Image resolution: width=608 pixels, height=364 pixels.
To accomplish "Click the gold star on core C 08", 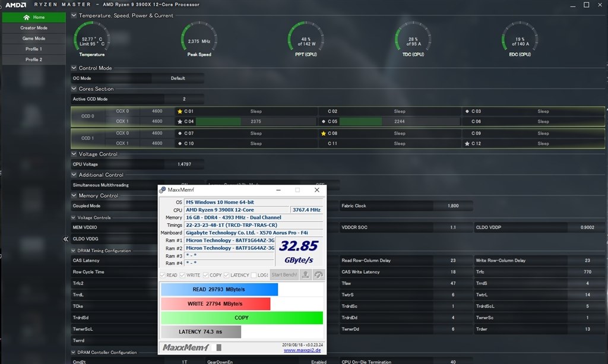I will pos(324,134).
